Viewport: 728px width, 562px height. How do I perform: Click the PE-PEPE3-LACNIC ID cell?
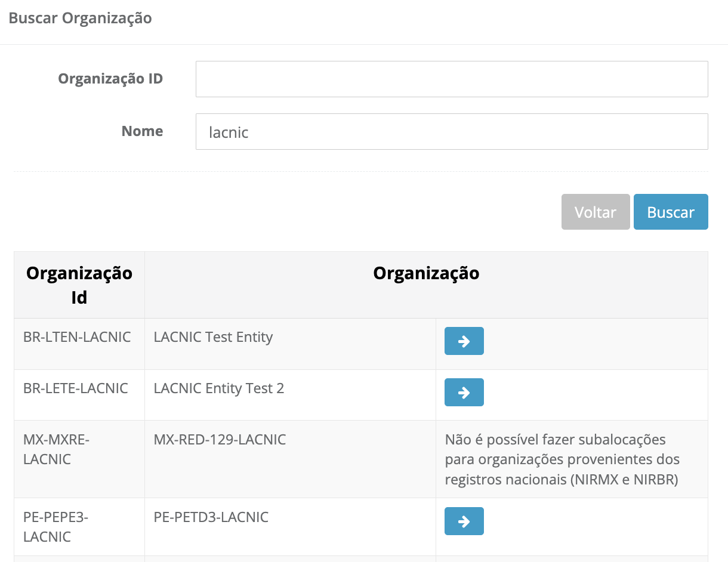point(55,527)
